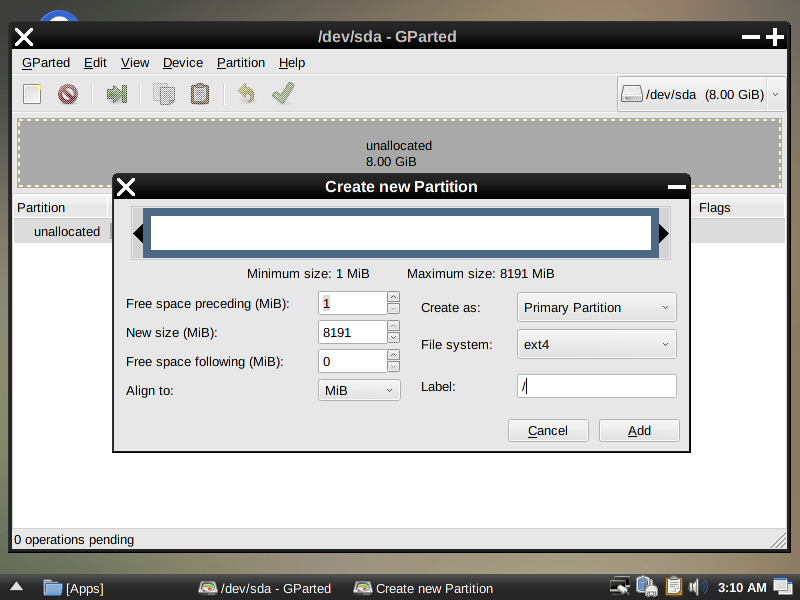This screenshot has height=600, width=800.
Task: Open the [Apps] folder in taskbar
Action: click(x=73, y=588)
